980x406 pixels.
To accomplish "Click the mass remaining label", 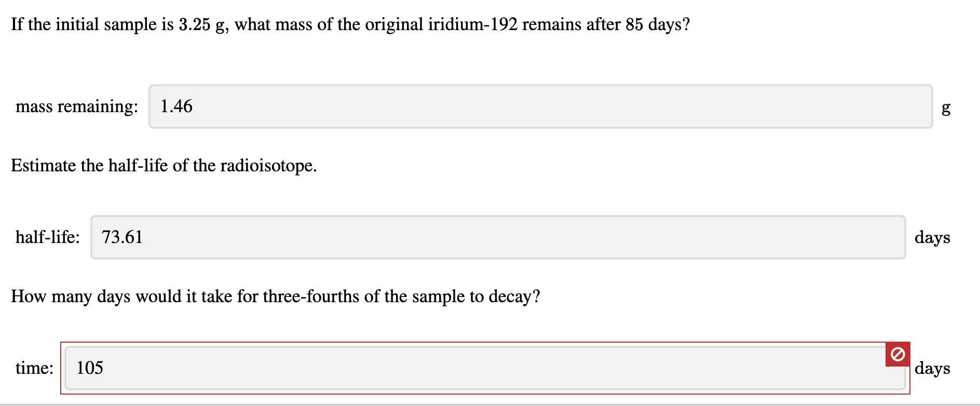I will coord(76,106).
